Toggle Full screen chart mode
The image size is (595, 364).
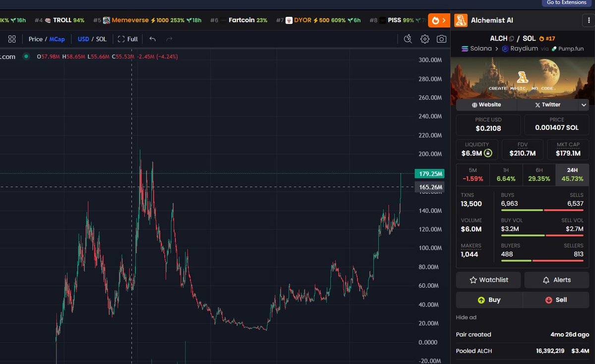tap(127, 39)
